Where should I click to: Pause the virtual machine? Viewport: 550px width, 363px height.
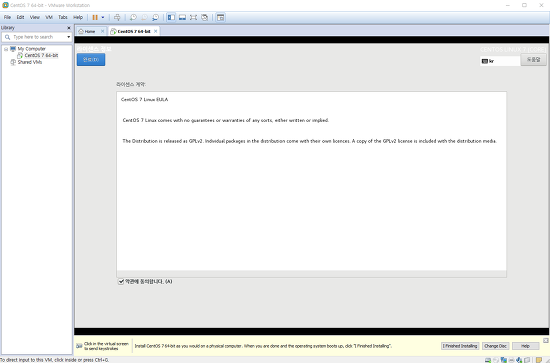click(x=95, y=17)
